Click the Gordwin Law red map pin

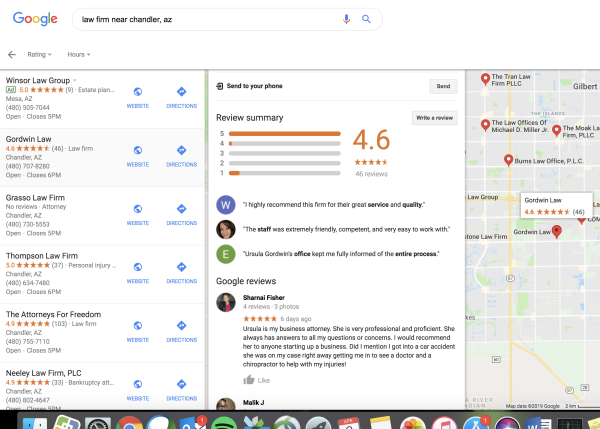[x=557, y=231]
